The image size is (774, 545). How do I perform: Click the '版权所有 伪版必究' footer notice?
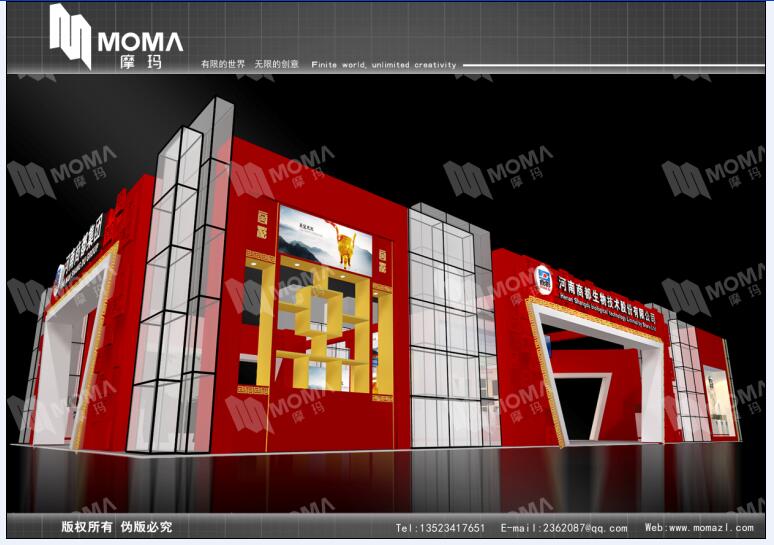tap(117, 527)
